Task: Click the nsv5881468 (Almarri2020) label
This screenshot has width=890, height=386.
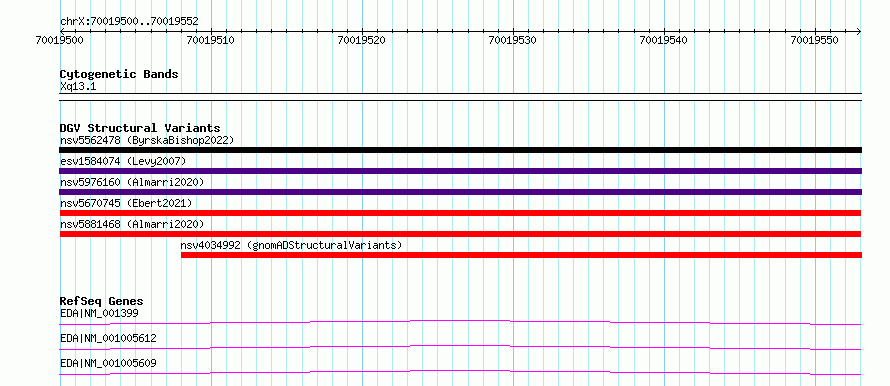Action: [x=131, y=224]
